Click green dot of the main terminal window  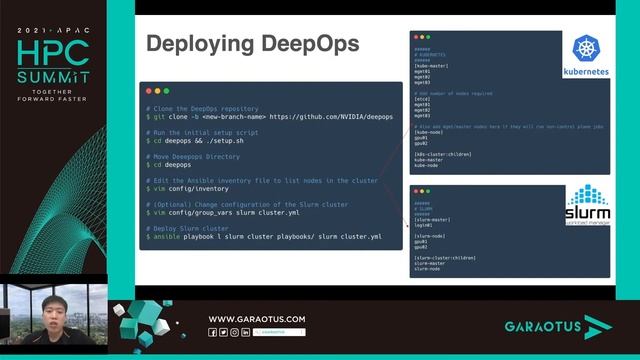pyautogui.click(x=167, y=91)
